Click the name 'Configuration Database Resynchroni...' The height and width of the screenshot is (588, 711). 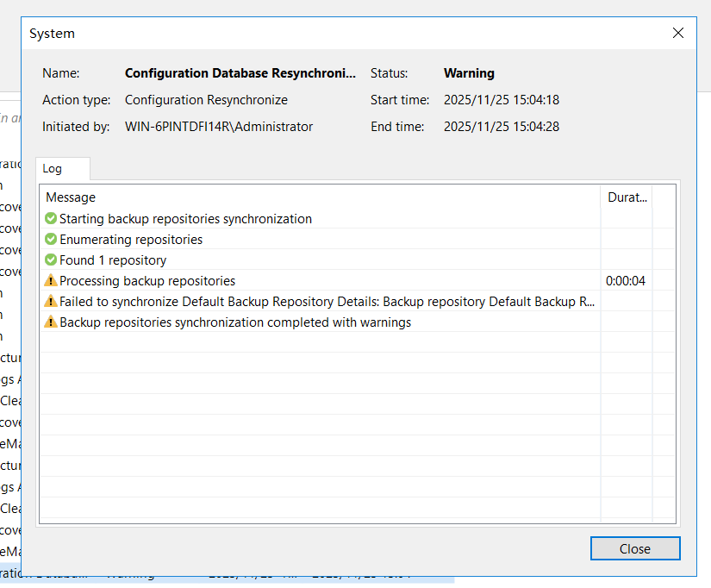pos(240,73)
